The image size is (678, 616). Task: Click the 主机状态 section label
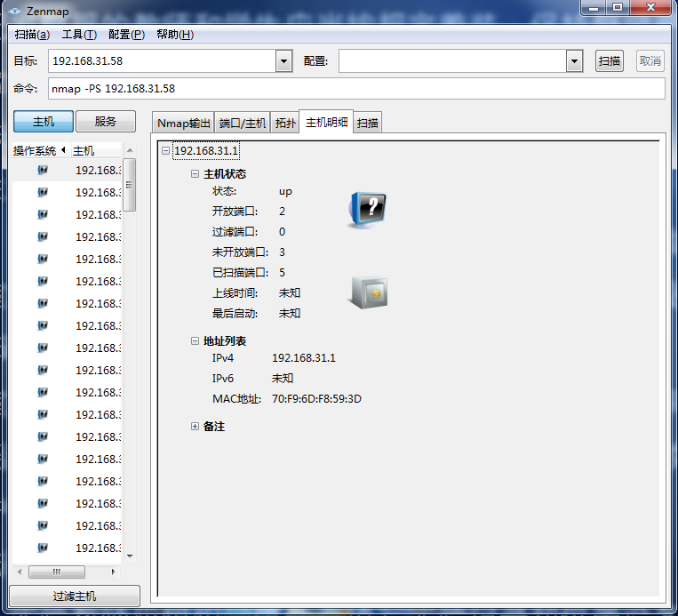225,174
